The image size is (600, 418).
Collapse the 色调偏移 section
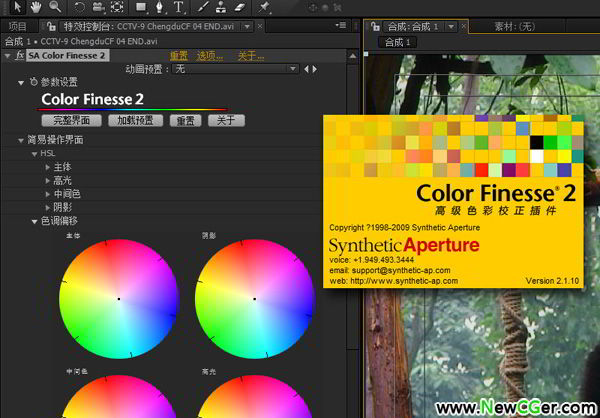(x=34, y=221)
